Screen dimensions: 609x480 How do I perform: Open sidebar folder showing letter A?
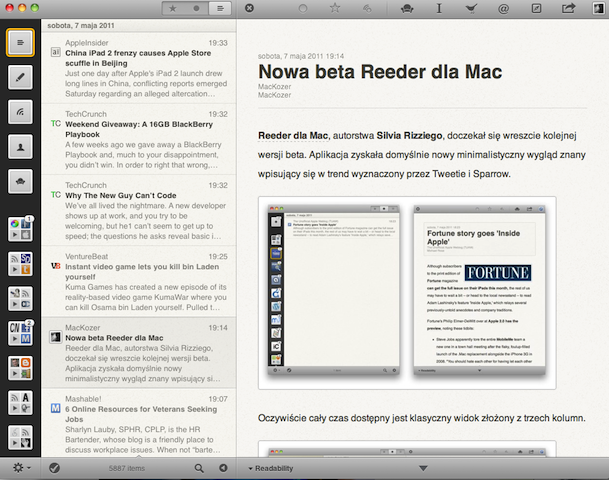click(x=20, y=402)
